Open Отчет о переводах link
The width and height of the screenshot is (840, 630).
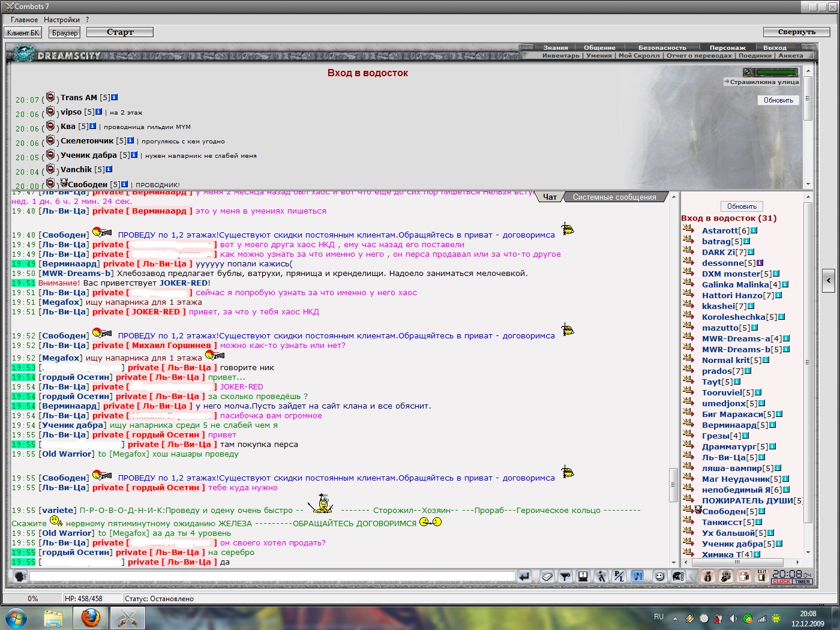pyautogui.click(x=699, y=55)
